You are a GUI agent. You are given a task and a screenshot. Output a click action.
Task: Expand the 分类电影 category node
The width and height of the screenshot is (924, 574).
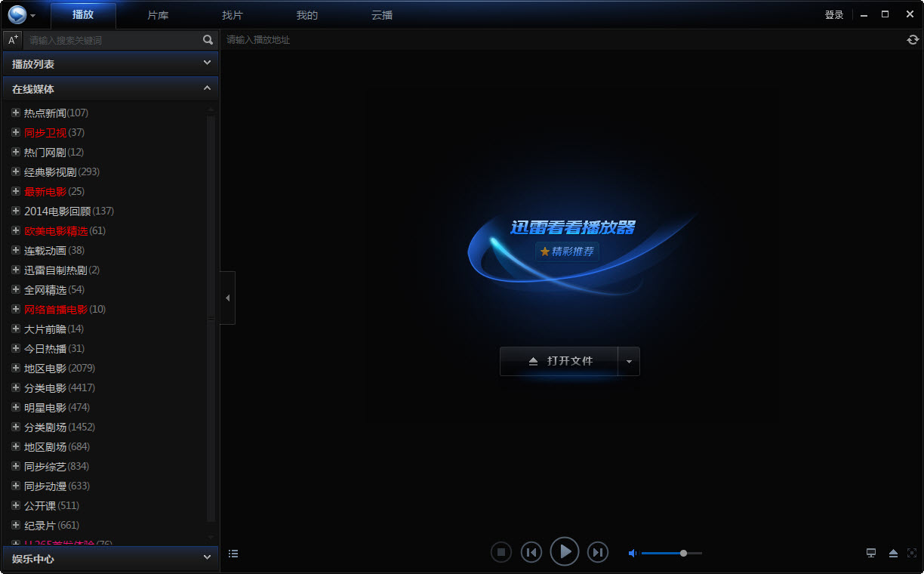point(15,387)
